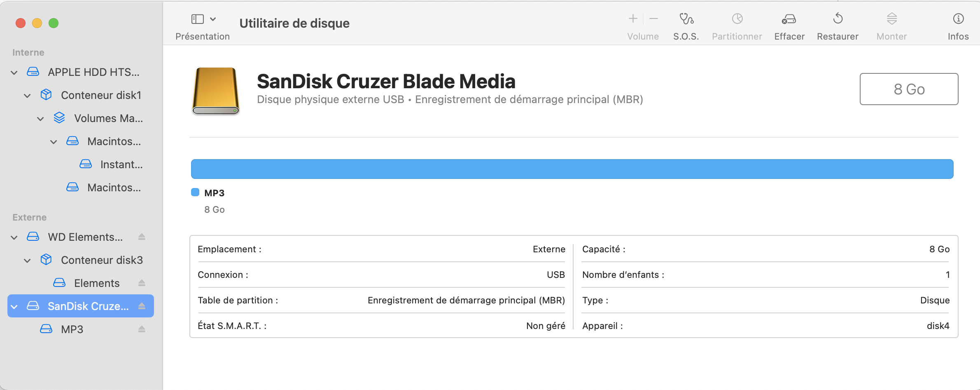
Task: Select Conteneur disk3 in sidebar
Action: pyautogui.click(x=102, y=260)
